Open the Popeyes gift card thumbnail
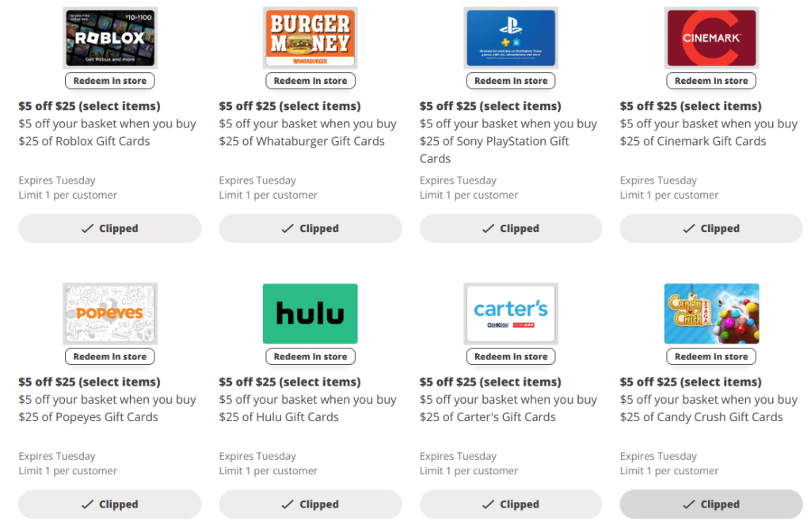811x532 pixels. coord(110,313)
